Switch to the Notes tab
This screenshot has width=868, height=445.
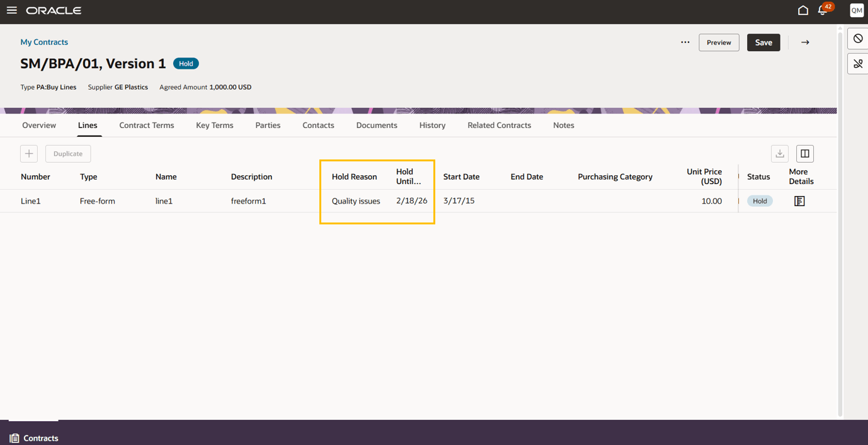563,125
